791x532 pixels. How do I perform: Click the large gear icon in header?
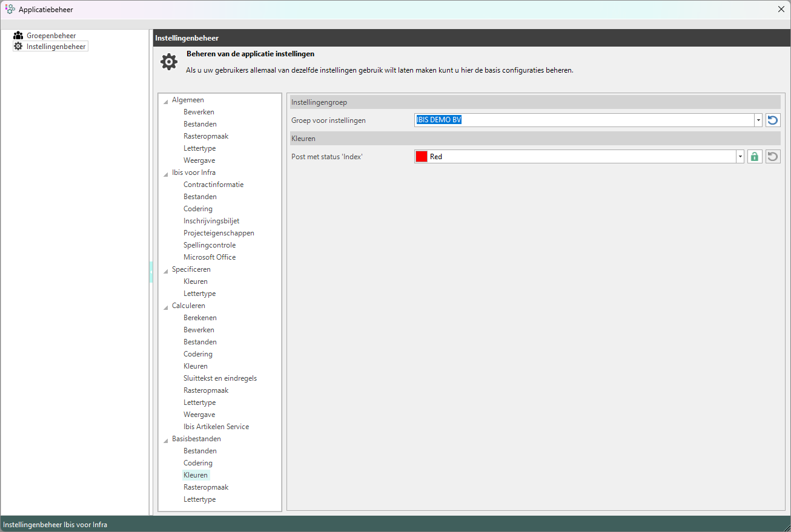point(168,62)
